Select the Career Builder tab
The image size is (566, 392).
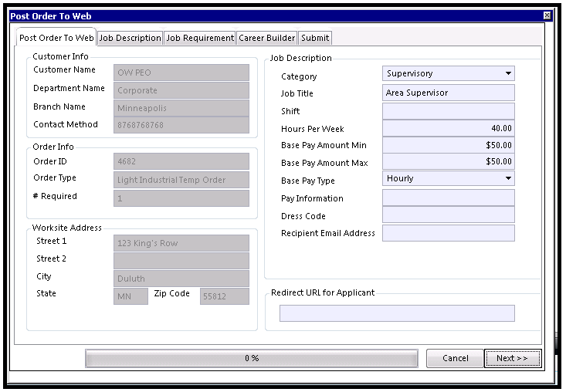[266, 38]
